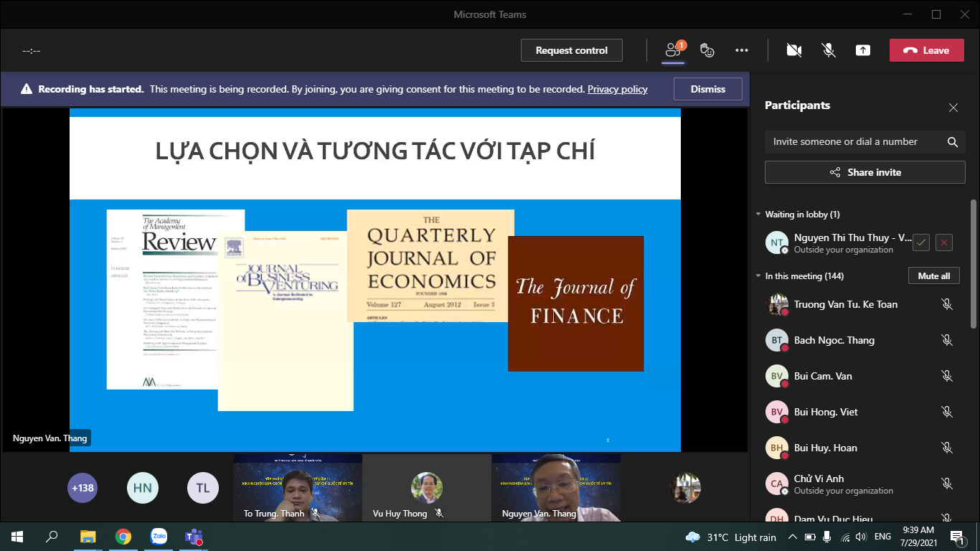Click the Invite someone or dial a number field
The height and width of the screenshot is (551, 980).
(865, 141)
